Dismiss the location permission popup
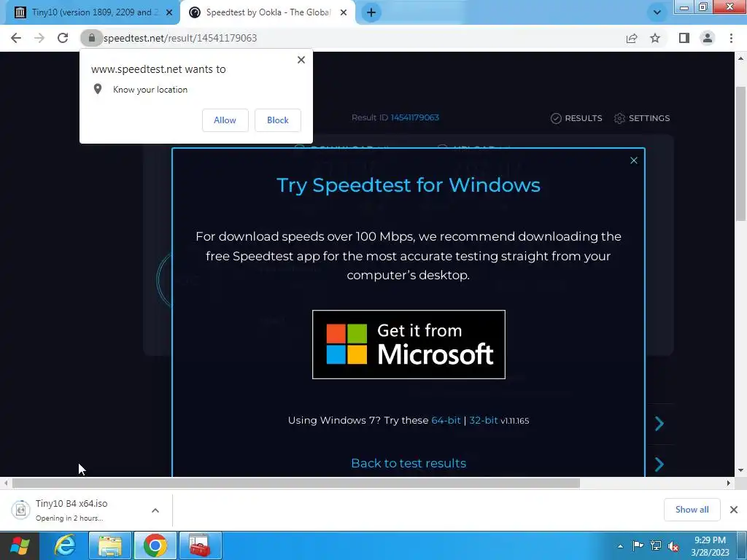This screenshot has width=747, height=560. coord(301,60)
